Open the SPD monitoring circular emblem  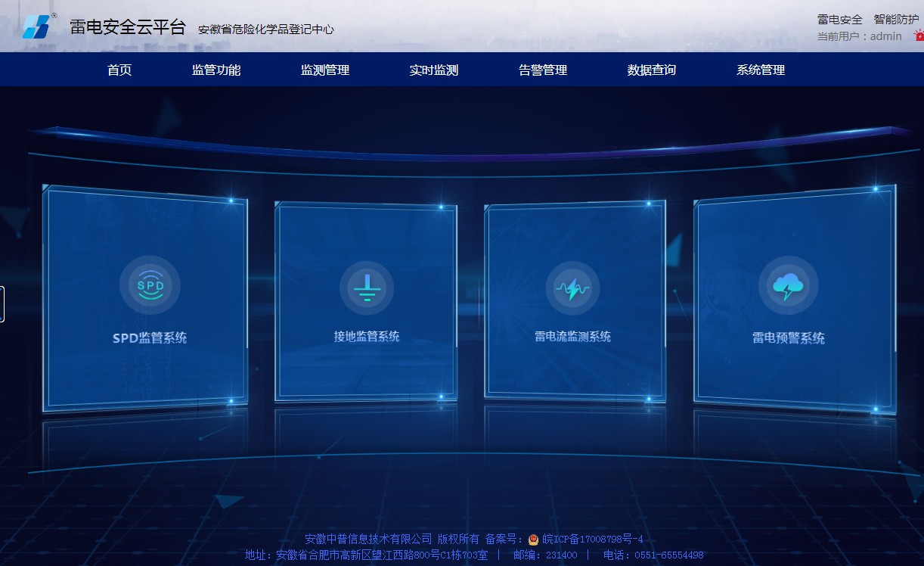(x=150, y=285)
